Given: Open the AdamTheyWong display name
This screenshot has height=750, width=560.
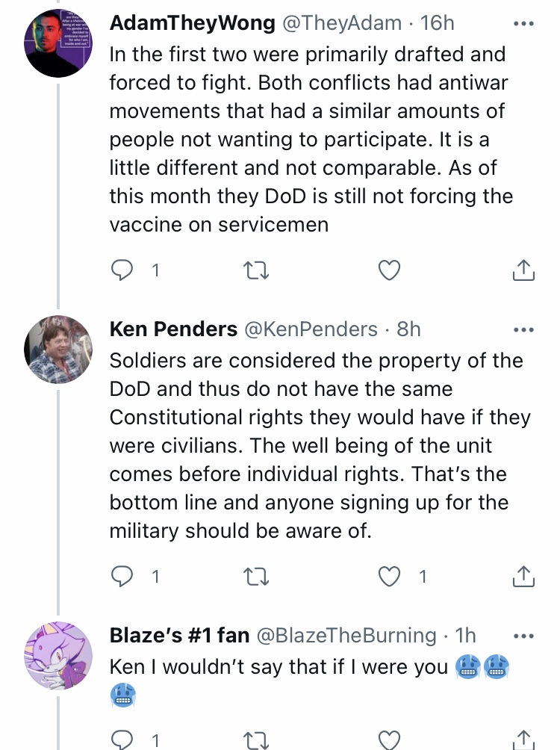Looking at the screenshot, I should 192,23.
